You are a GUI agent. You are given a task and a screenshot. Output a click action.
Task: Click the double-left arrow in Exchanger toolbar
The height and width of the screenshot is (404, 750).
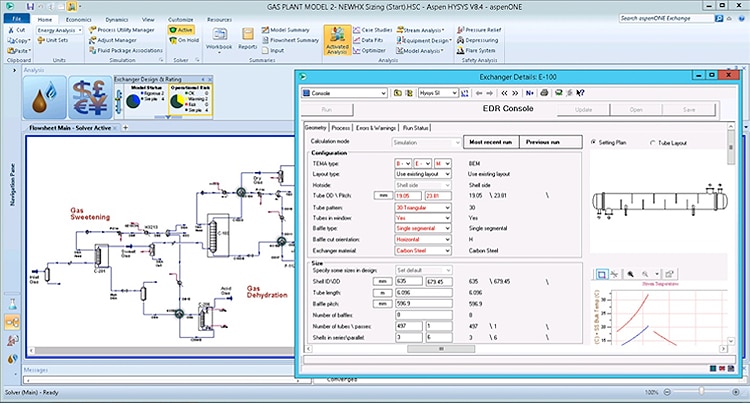504,93
